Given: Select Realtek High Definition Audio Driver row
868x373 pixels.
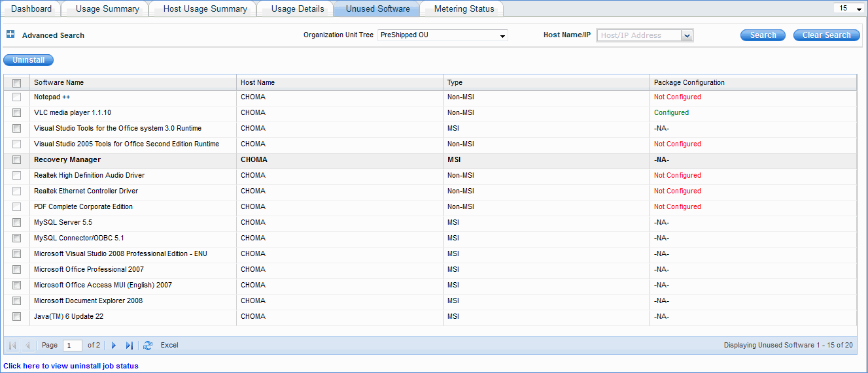Looking at the screenshot, I should pyautogui.click(x=430, y=175).
